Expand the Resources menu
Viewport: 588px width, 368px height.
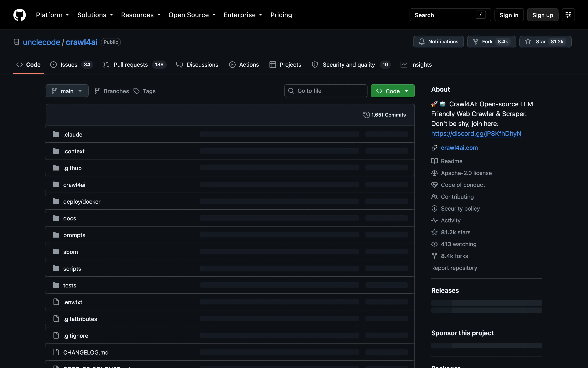click(x=141, y=15)
